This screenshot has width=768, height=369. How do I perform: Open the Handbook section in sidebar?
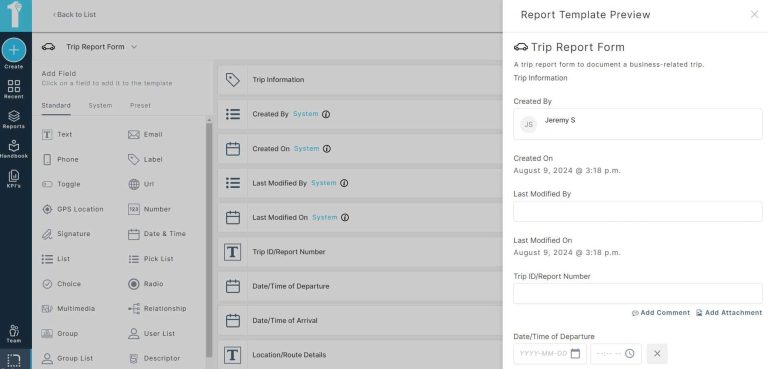14,149
